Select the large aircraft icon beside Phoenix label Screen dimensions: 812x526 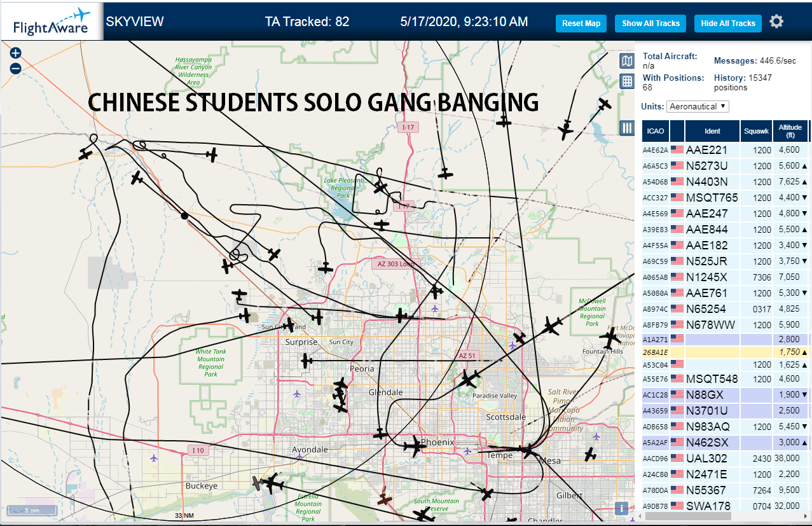[415, 446]
